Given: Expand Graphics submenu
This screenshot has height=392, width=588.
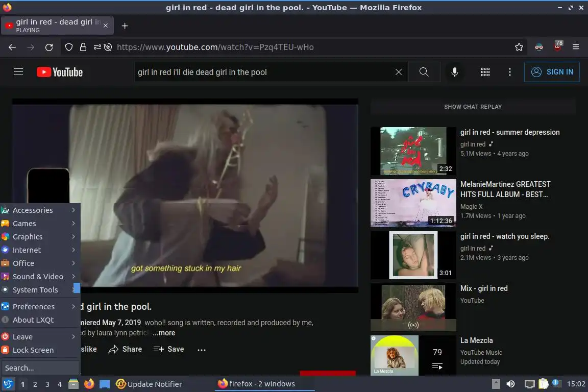Looking at the screenshot, I should click(x=40, y=237).
